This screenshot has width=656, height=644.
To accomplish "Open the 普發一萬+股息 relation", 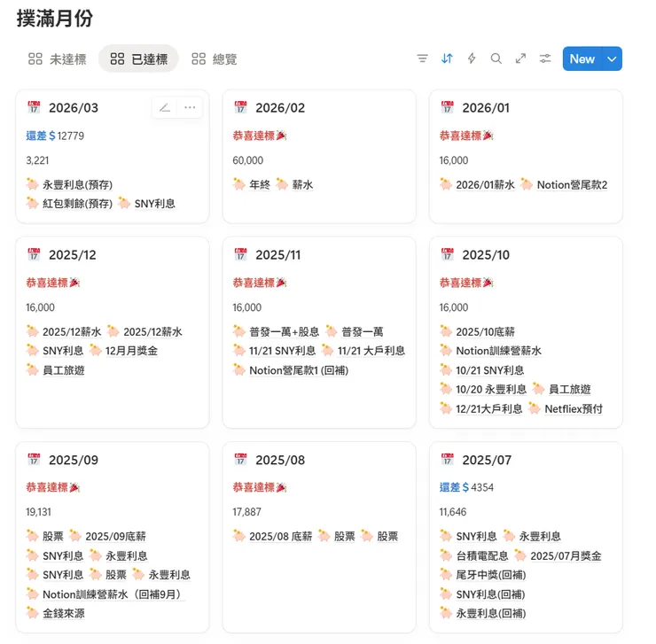I will (284, 331).
